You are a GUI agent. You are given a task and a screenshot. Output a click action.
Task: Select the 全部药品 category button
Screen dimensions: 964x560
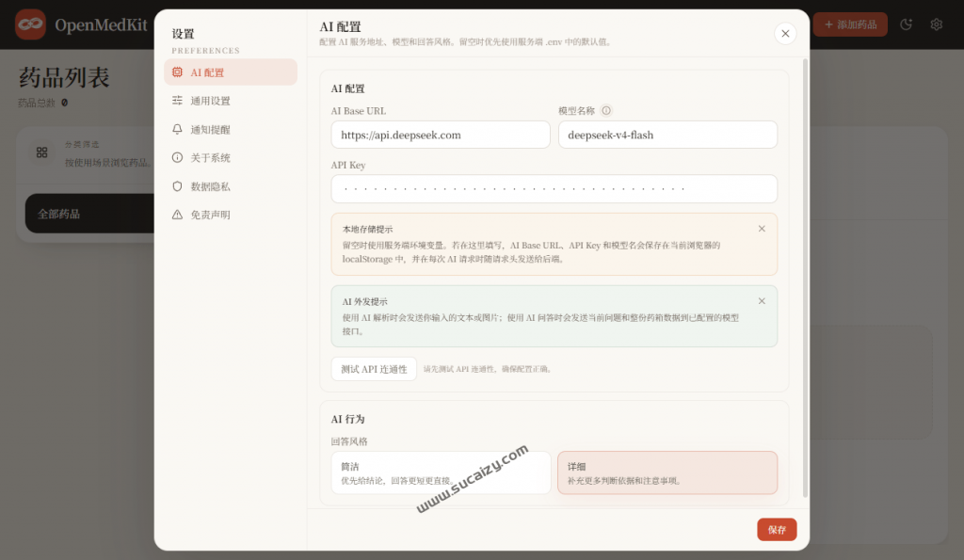pos(89,214)
